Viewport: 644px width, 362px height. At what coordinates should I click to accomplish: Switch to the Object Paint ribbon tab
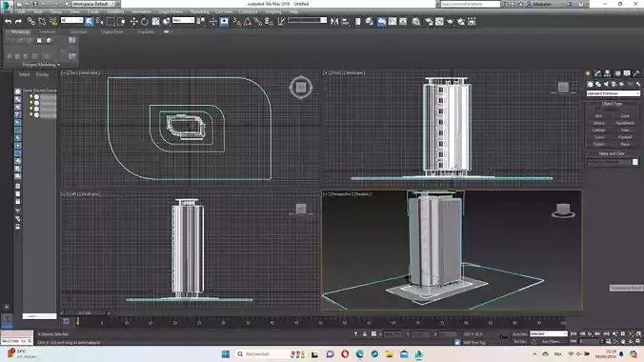pos(113,31)
